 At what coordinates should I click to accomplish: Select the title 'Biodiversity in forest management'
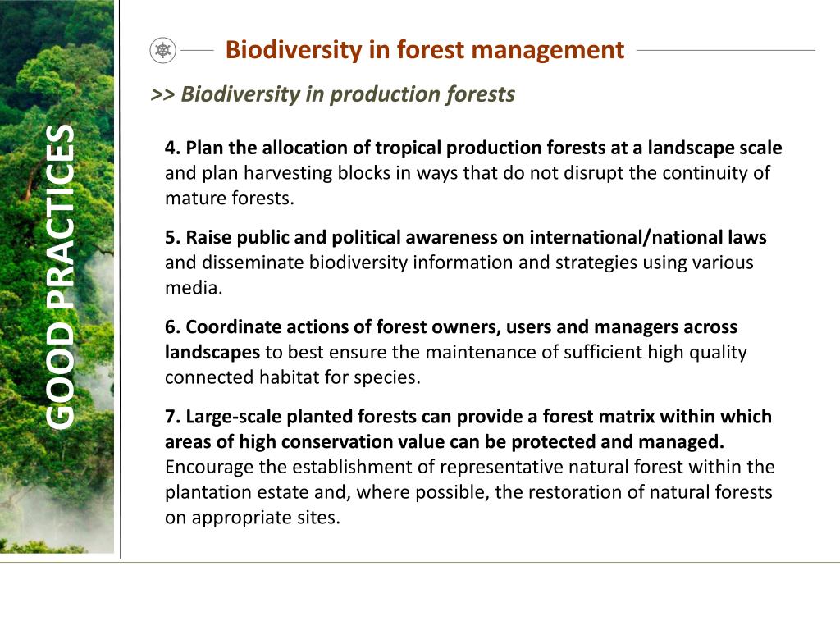[x=425, y=50]
